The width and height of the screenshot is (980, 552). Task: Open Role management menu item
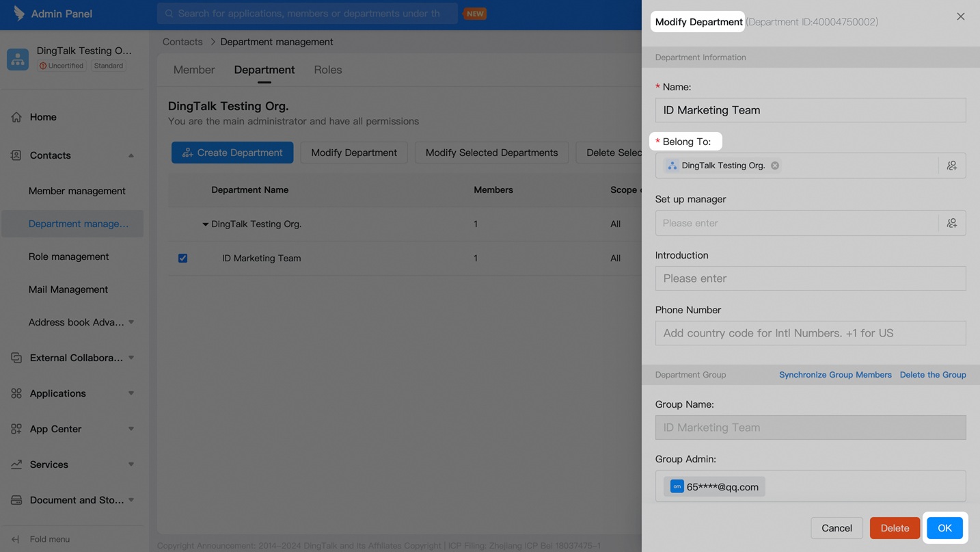coord(69,257)
